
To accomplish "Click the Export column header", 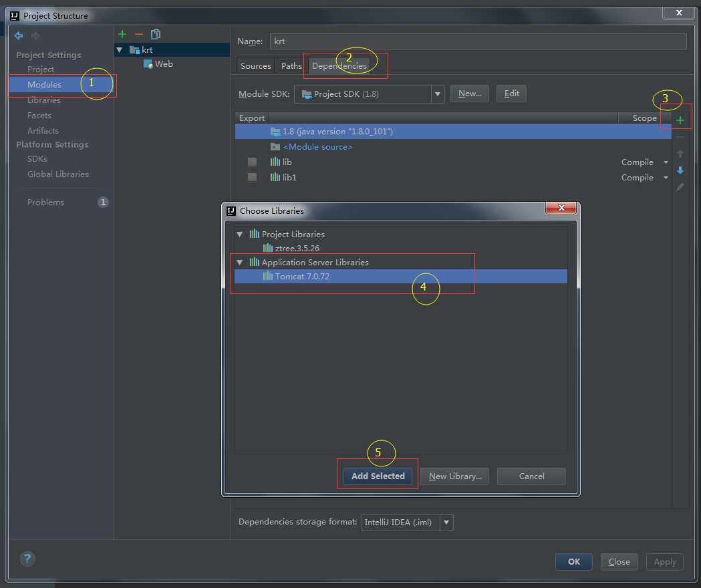I will pos(252,118).
